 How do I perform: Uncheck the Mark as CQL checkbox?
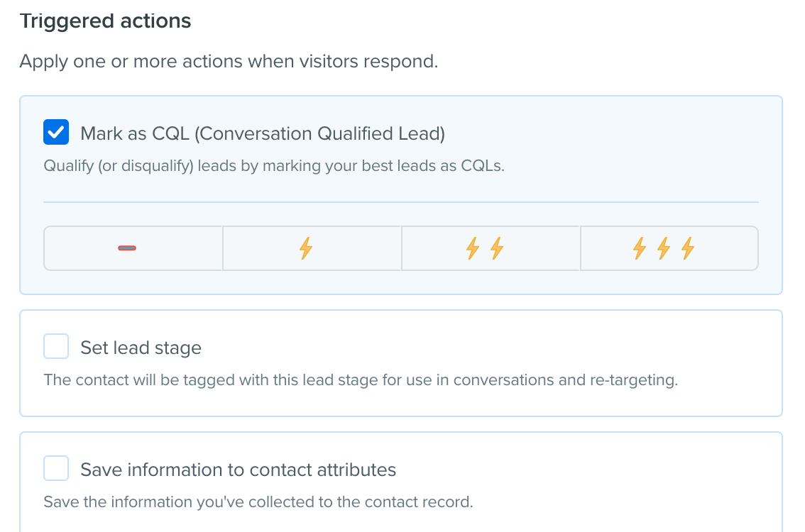[56, 133]
